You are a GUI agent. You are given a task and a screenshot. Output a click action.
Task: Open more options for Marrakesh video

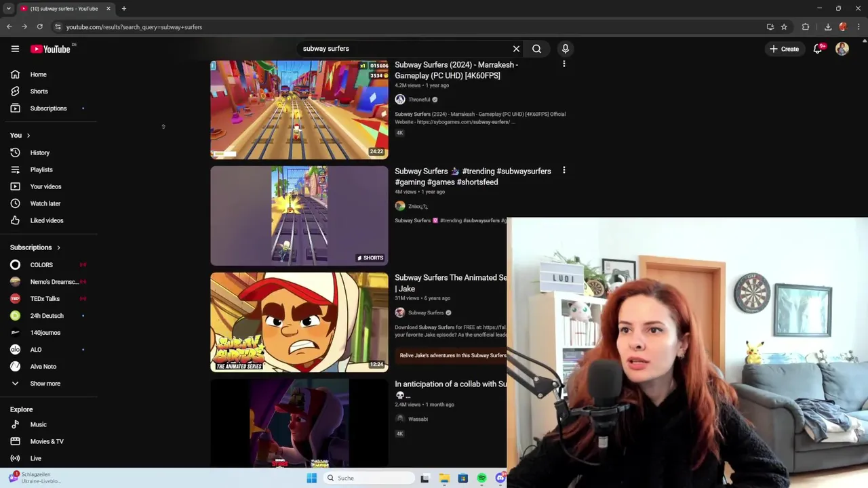pyautogui.click(x=564, y=64)
